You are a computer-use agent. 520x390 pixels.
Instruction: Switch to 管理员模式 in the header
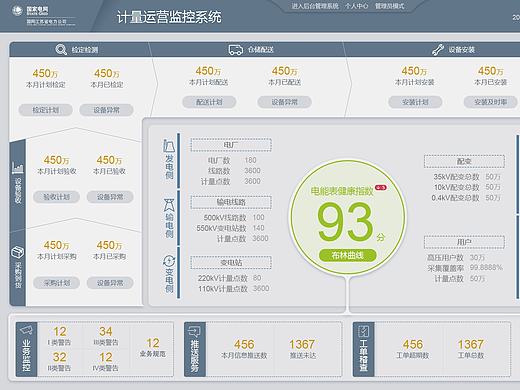[389, 6]
